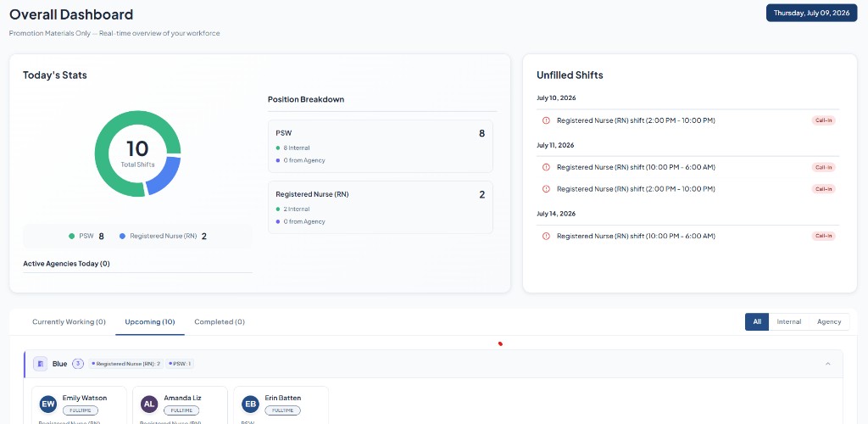Click the Position Breakdown heading
This screenshot has width=868, height=424.
306,99
